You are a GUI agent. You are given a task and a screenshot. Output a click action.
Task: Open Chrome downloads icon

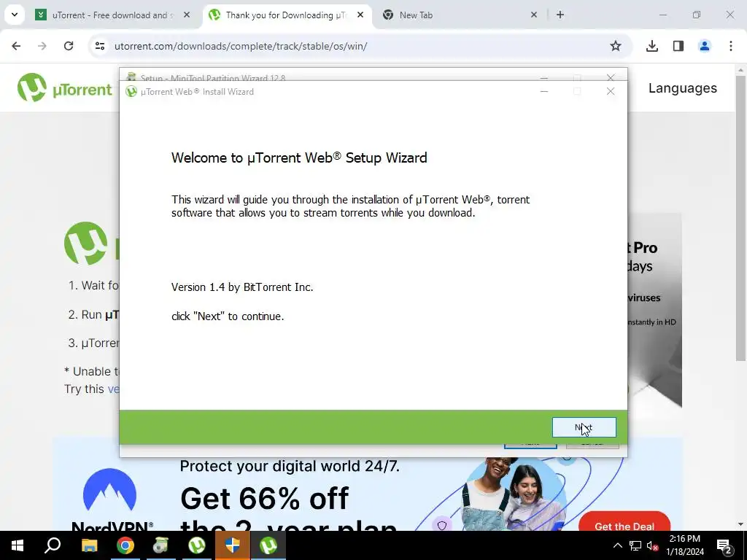651,46
